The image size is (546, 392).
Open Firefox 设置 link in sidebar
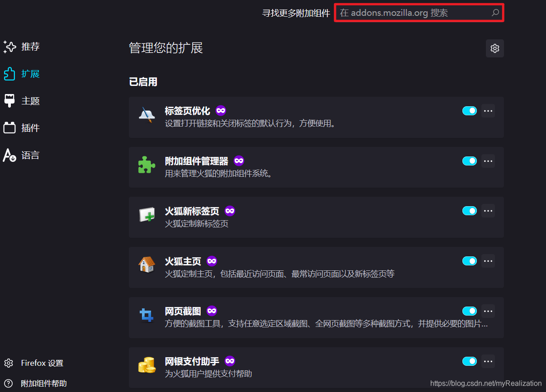coord(42,363)
